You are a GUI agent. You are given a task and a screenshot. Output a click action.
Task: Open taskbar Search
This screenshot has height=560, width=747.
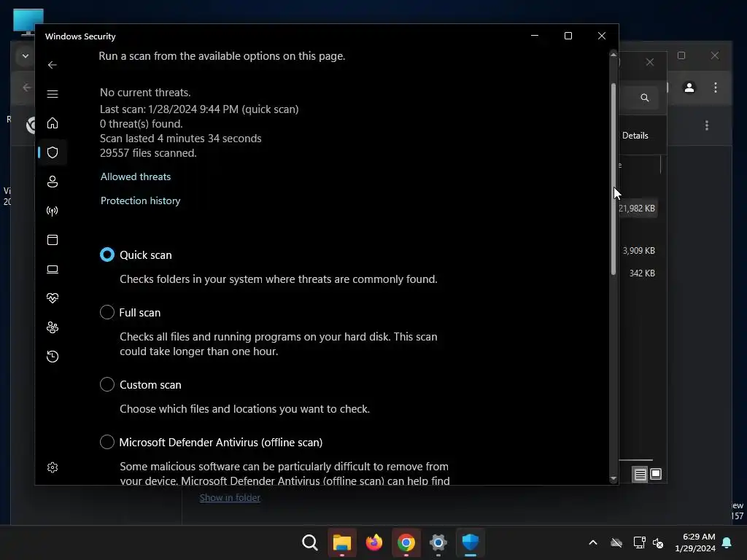point(310,542)
